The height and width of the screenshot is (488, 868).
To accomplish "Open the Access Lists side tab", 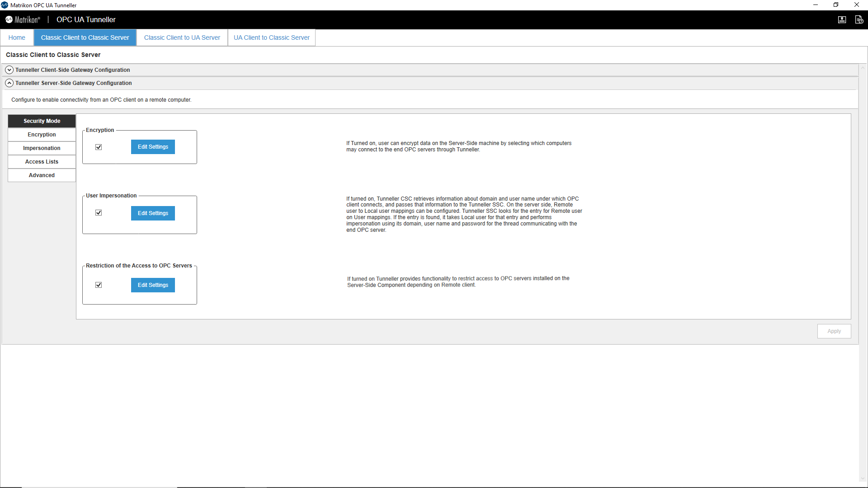I will 42,162.
